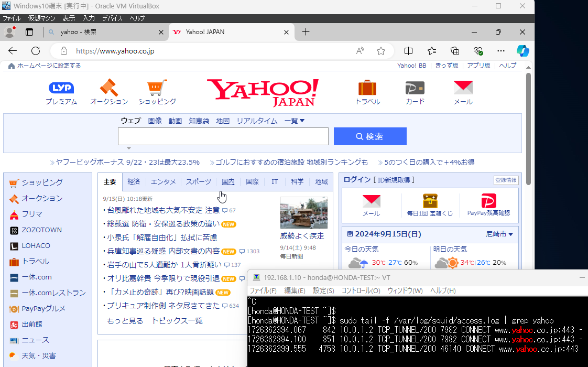
Task: Open the Yahoo! BB link
Action: tap(412, 66)
